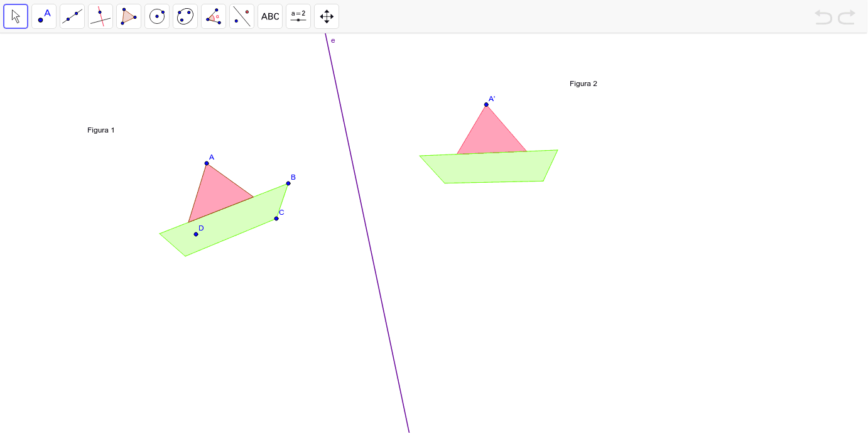Click the label e of the line

coord(333,41)
